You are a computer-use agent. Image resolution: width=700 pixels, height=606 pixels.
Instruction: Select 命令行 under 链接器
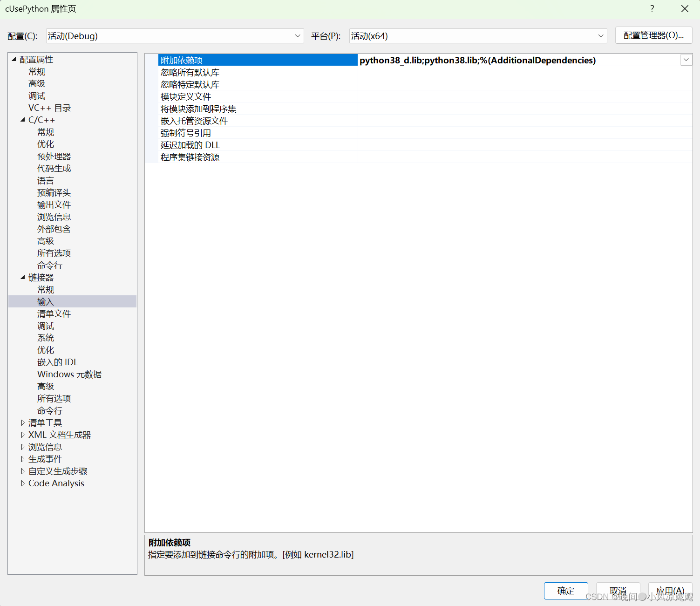coord(50,410)
